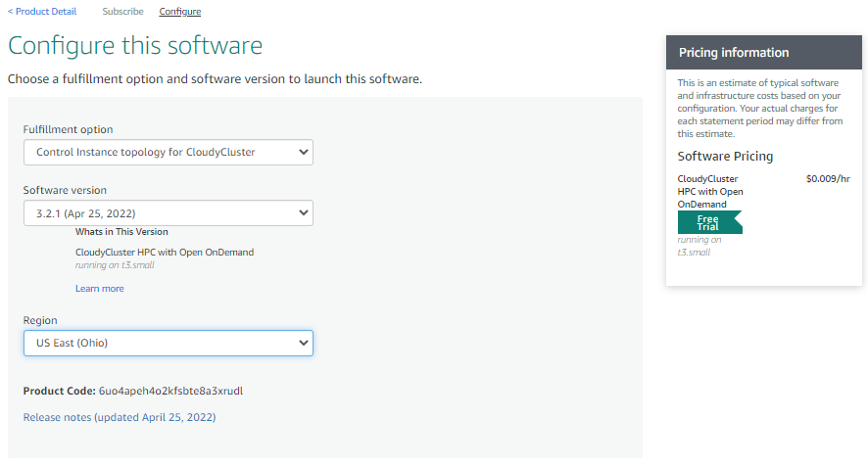Open the Subscribe step tab
Image resolution: width=868 pixels, height=466 pixels.
[x=122, y=11]
